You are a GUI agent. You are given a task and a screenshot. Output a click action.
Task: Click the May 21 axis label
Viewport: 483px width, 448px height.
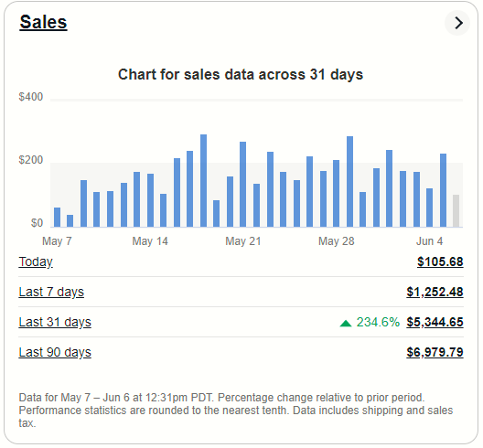pyautogui.click(x=243, y=241)
